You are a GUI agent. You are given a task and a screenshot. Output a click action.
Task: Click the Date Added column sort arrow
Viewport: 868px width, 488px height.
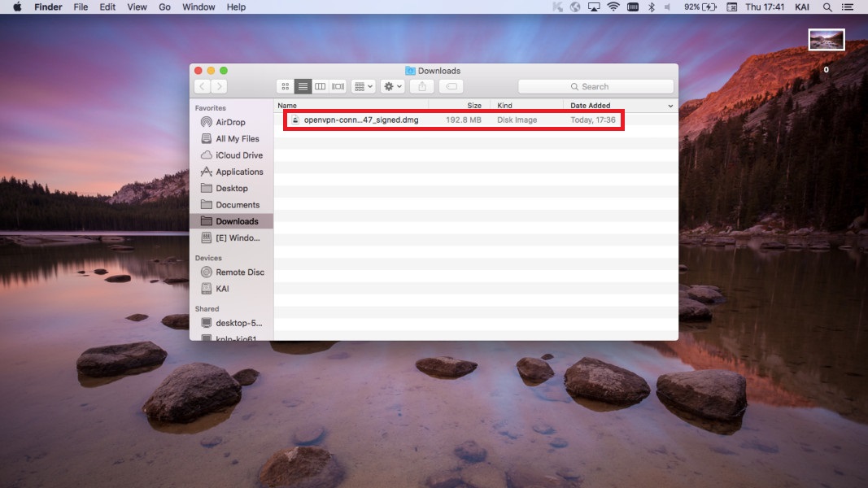coord(670,106)
